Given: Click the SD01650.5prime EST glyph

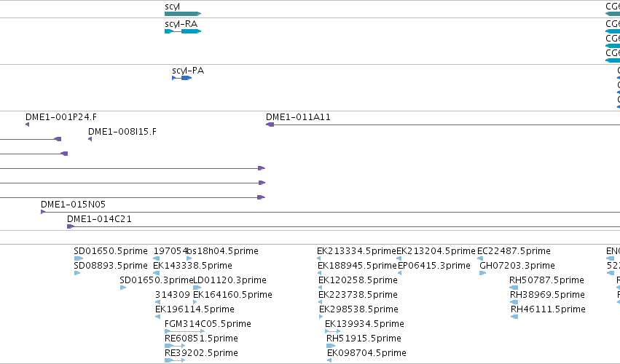Looking at the screenshot, I should click(x=78, y=258).
